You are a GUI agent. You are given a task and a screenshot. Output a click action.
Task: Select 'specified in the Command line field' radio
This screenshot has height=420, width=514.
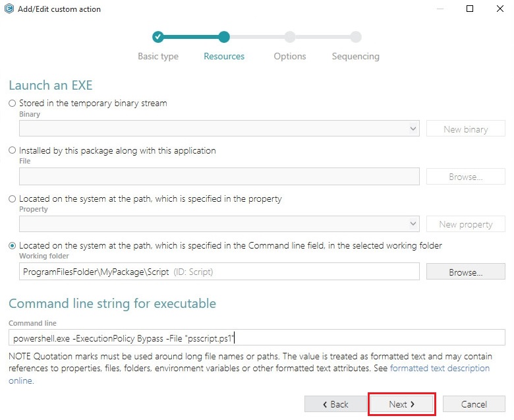click(12, 245)
